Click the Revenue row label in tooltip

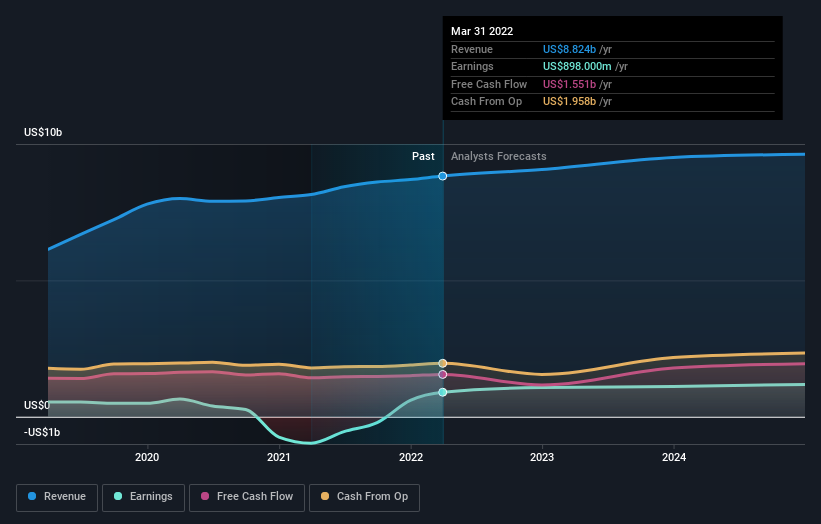472,49
